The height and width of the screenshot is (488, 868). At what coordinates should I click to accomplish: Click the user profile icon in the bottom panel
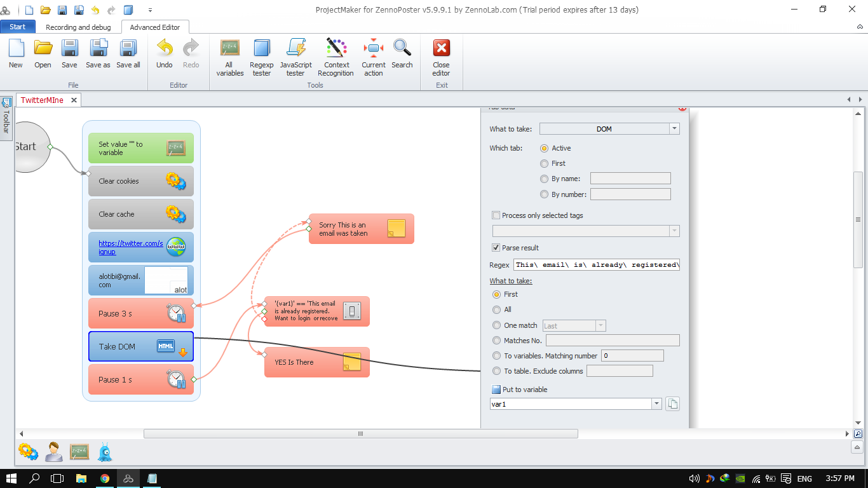click(54, 452)
